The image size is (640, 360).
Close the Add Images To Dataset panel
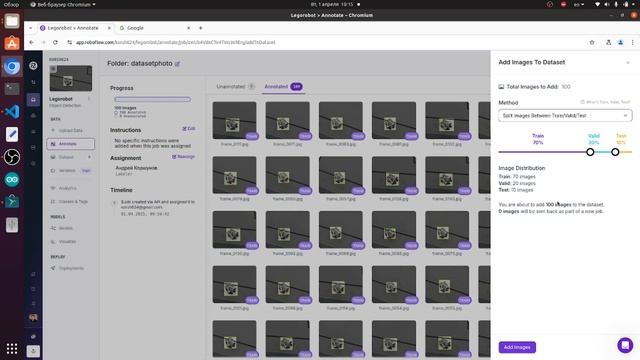(628, 62)
